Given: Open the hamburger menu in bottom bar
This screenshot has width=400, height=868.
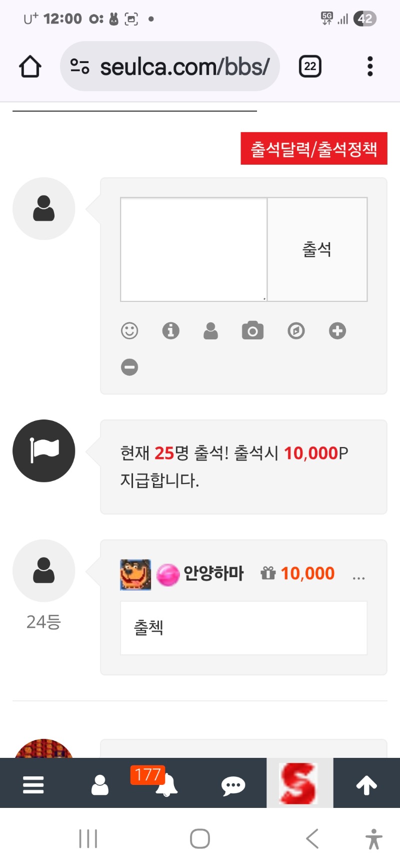Looking at the screenshot, I should tap(33, 784).
